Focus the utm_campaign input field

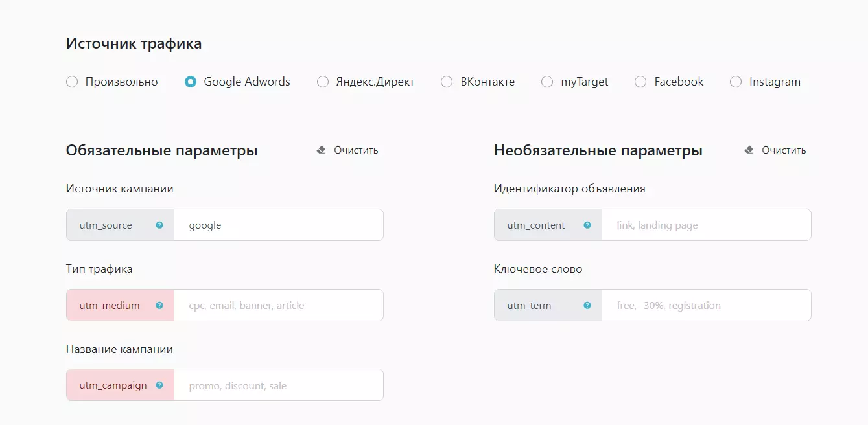point(279,385)
